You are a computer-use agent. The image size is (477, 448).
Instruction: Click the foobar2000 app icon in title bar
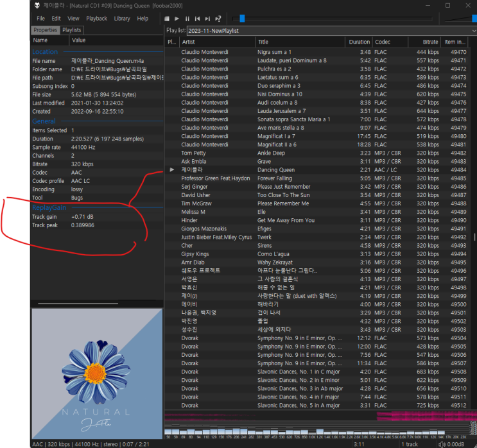pyautogui.click(x=37, y=6)
